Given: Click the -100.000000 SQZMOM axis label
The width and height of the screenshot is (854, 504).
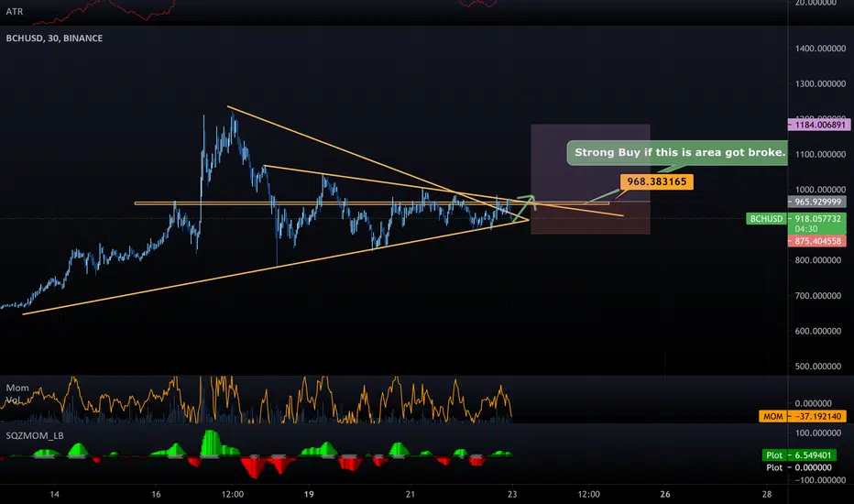Looking at the screenshot, I should [x=820, y=480].
